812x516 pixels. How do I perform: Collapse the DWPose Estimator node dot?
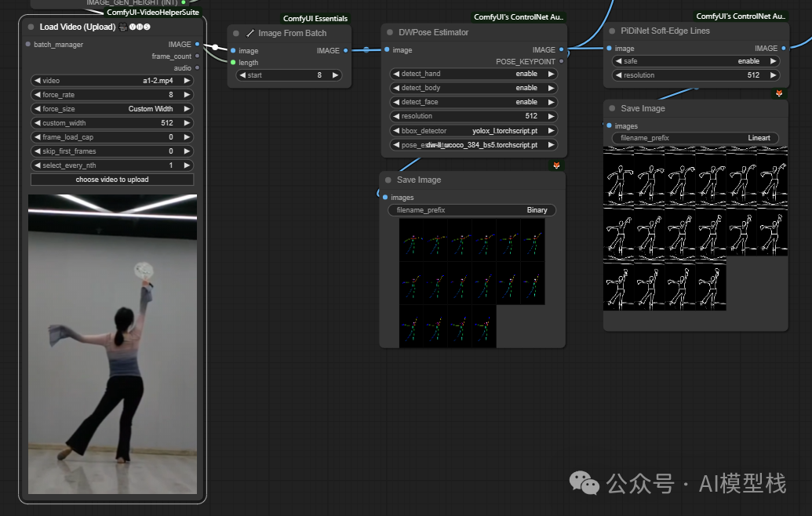click(x=390, y=32)
